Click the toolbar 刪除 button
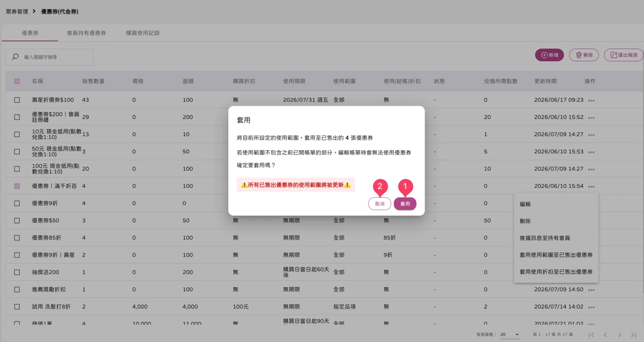The width and height of the screenshot is (644, 342). (x=584, y=55)
